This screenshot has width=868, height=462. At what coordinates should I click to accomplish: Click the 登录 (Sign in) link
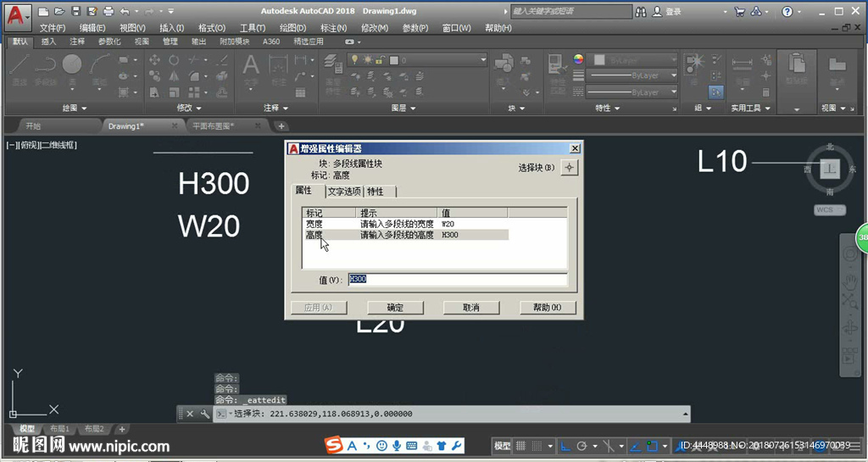(674, 12)
